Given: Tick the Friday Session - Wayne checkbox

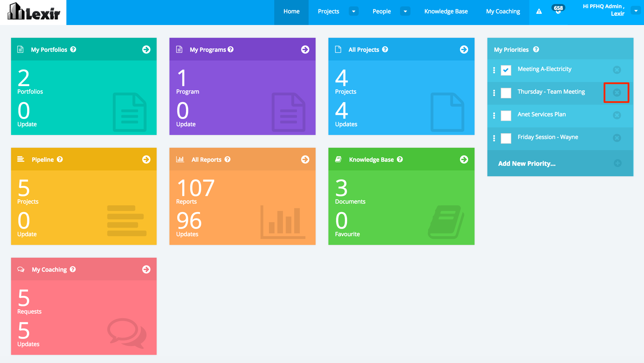Looking at the screenshot, I should coord(506,138).
